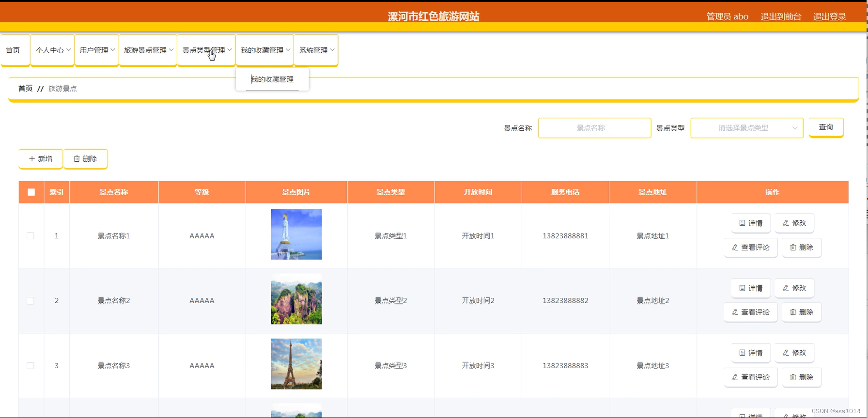Click the 开放时间3 cell
The image size is (868, 418).
[x=478, y=366]
